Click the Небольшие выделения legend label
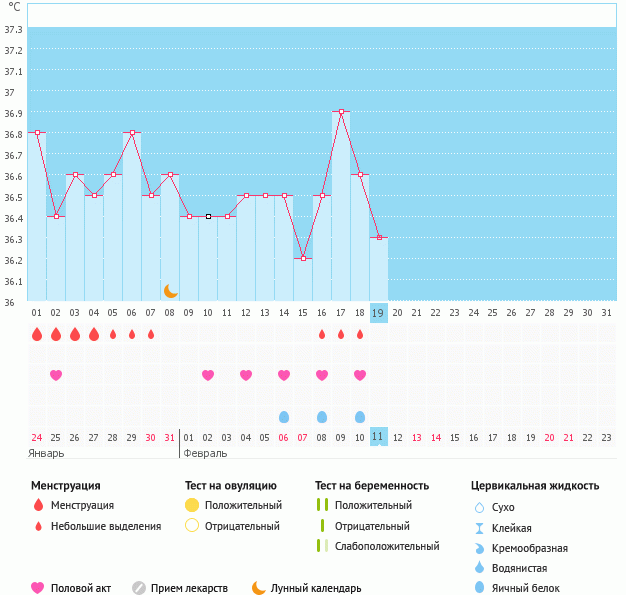This screenshot has width=626, height=595. (x=105, y=526)
